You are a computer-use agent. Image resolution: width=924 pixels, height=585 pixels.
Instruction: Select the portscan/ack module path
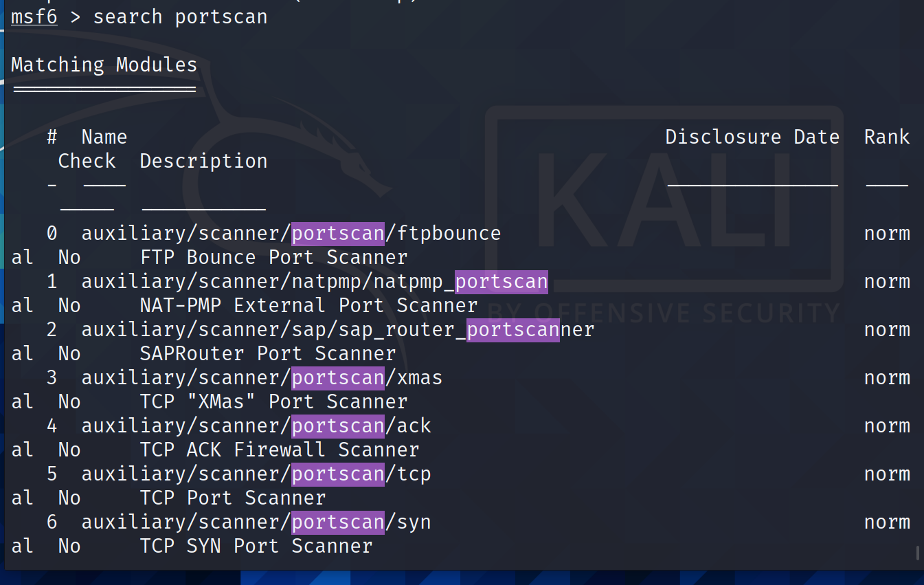coord(256,426)
